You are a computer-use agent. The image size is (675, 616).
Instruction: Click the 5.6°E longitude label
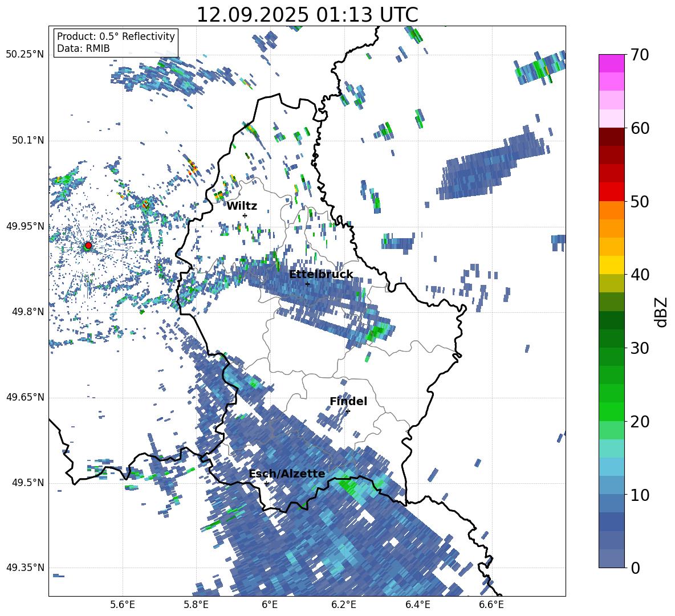point(123,605)
